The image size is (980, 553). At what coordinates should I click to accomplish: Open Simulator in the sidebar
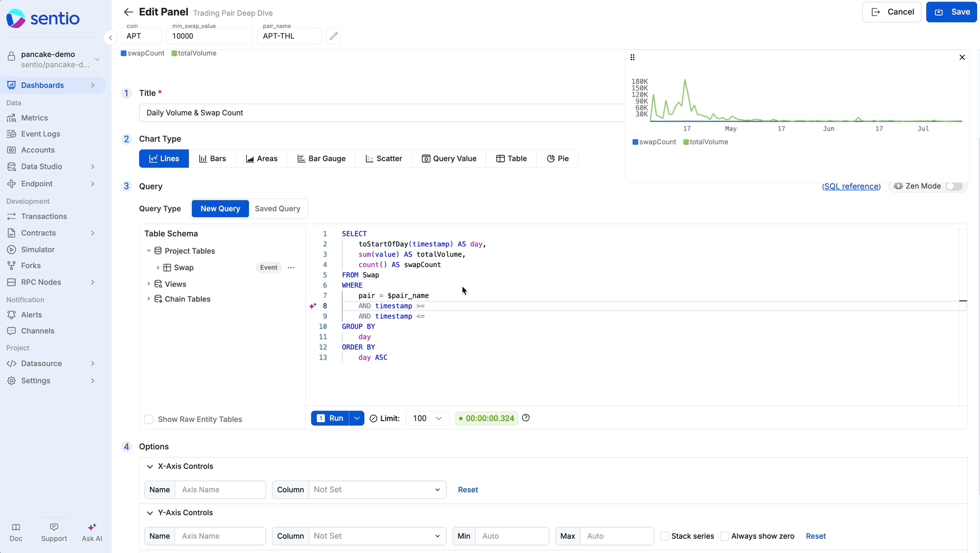coord(38,250)
